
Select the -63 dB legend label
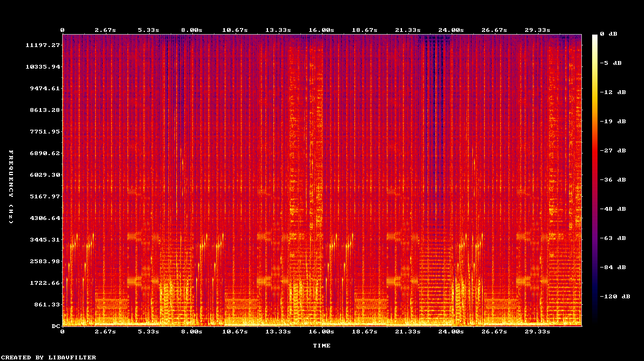coord(613,238)
